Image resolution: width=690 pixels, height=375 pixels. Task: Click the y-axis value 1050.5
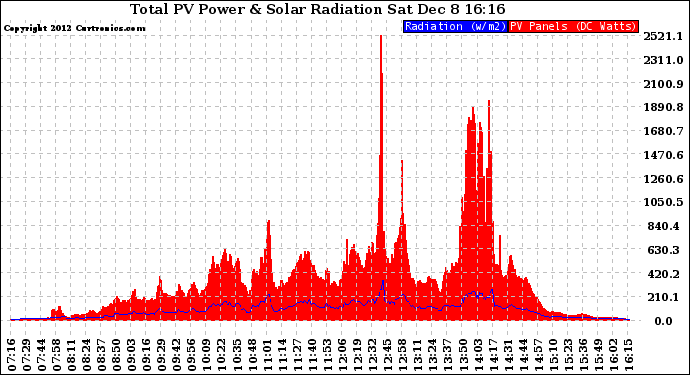click(663, 202)
